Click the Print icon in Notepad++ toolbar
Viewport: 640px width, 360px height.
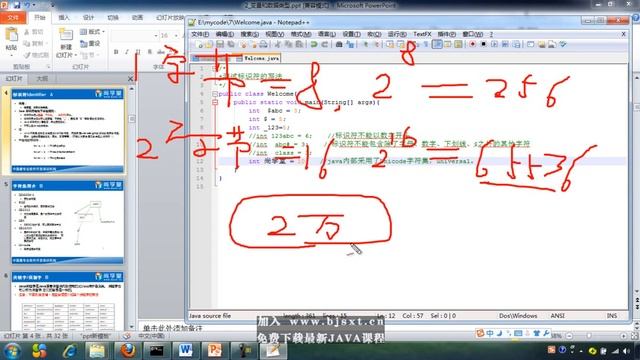point(263,44)
